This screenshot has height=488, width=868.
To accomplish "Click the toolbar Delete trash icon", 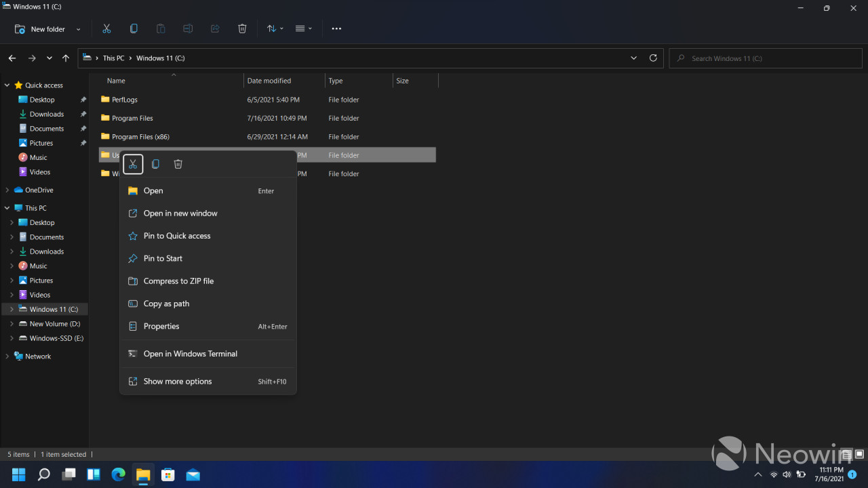I will click(x=242, y=28).
